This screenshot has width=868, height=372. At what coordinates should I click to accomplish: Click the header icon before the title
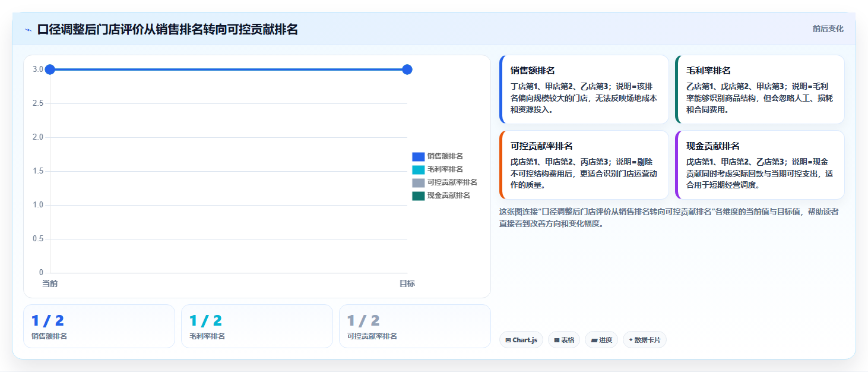[x=28, y=30]
